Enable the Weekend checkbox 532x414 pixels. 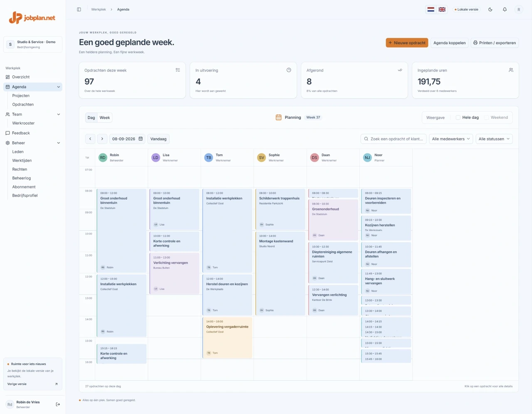click(487, 118)
